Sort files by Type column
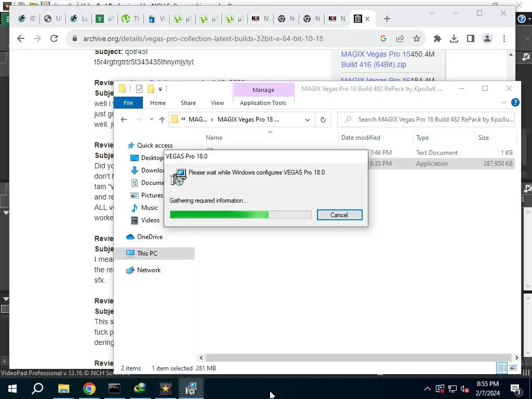The width and height of the screenshot is (532, 399). [422, 137]
